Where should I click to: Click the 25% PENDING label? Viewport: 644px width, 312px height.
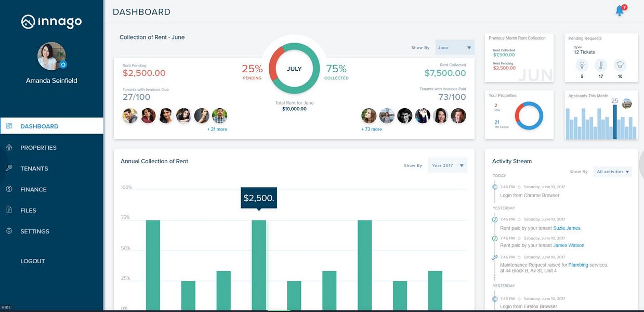click(x=252, y=72)
